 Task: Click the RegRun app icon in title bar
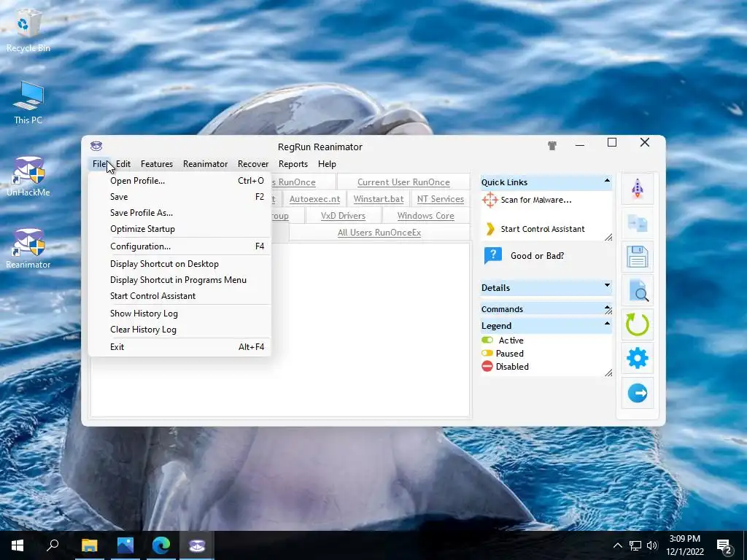pos(96,146)
